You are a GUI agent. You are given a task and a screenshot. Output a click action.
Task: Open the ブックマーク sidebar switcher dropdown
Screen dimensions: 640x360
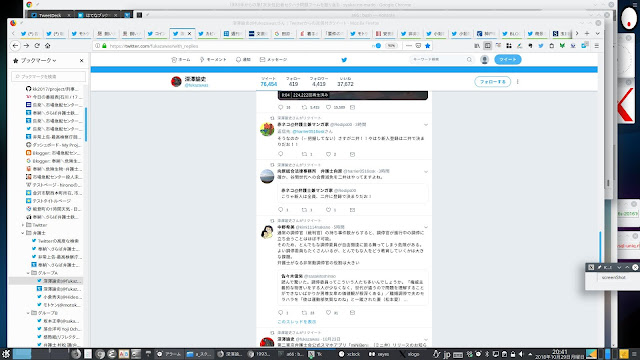coord(38,60)
